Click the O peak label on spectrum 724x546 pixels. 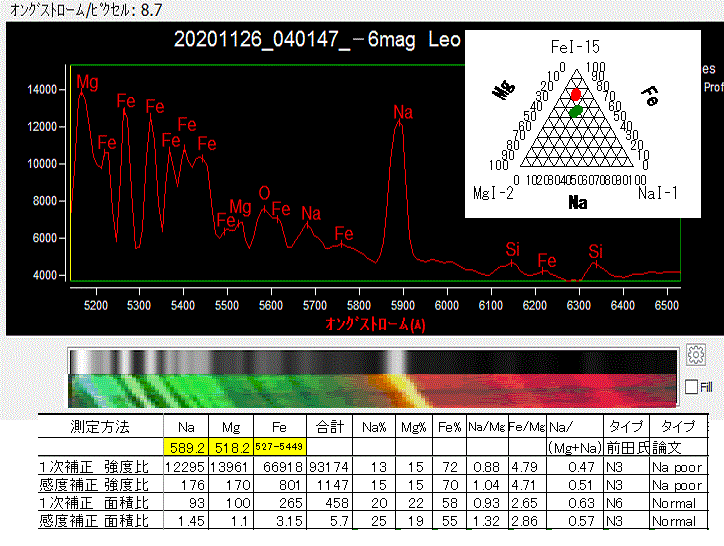(264, 192)
